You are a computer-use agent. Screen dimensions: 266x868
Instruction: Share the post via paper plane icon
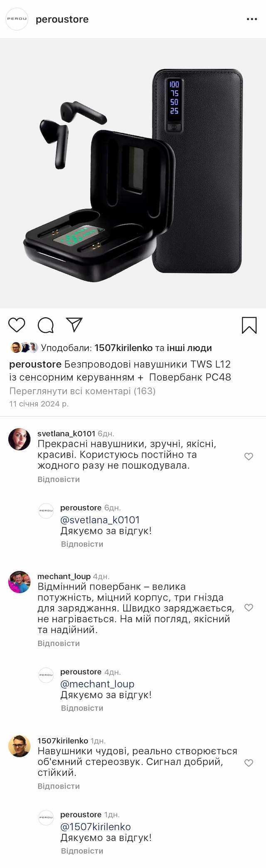pyautogui.click(x=74, y=325)
